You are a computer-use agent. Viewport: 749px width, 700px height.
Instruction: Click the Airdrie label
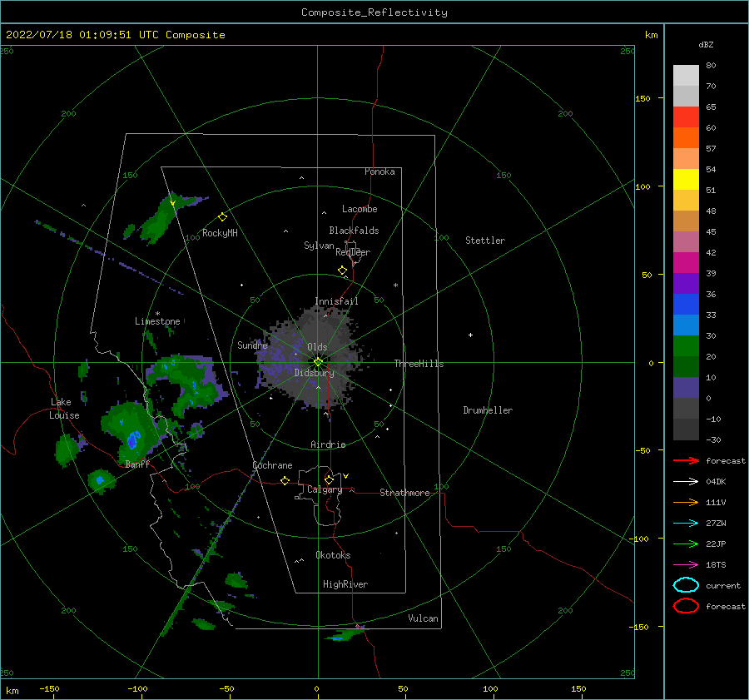click(328, 444)
